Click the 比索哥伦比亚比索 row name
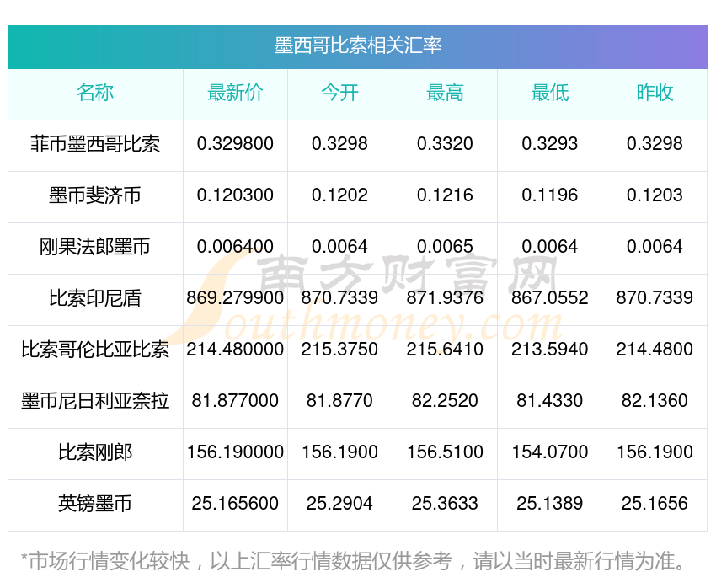 (95, 350)
